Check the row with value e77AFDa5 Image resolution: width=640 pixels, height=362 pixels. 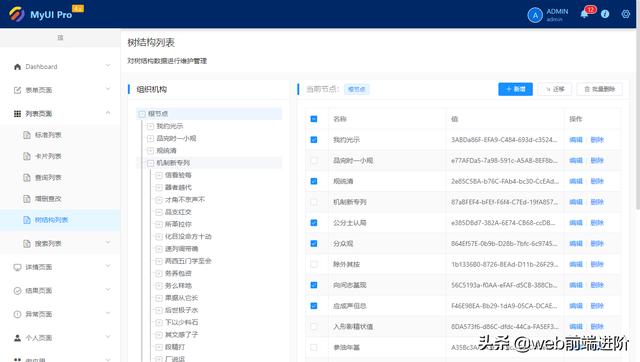tap(313, 160)
